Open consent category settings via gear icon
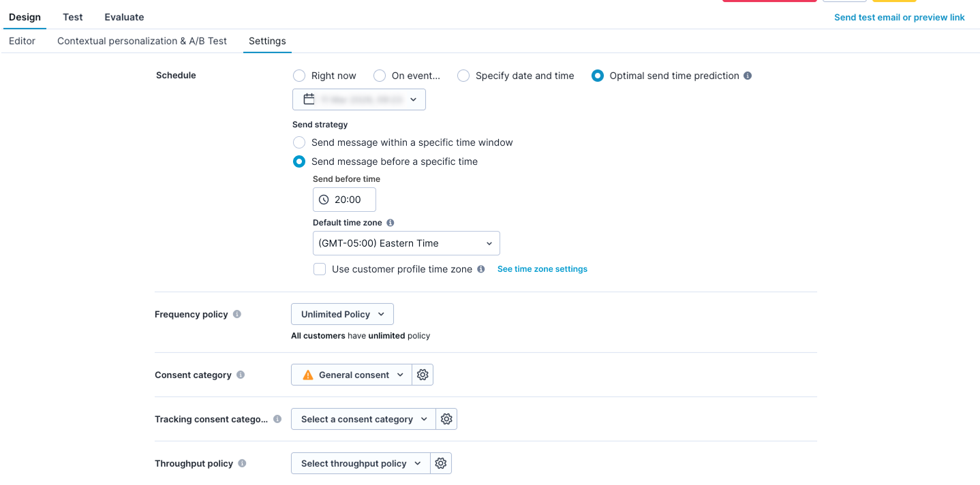Screen dimensions: 980x485 pyautogui.click(x=423, y=374)
